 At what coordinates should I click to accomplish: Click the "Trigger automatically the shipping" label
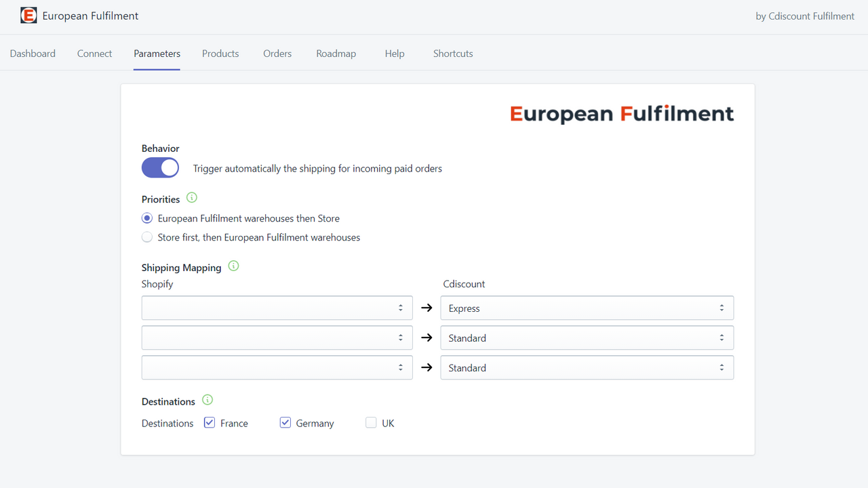point(317,168)
